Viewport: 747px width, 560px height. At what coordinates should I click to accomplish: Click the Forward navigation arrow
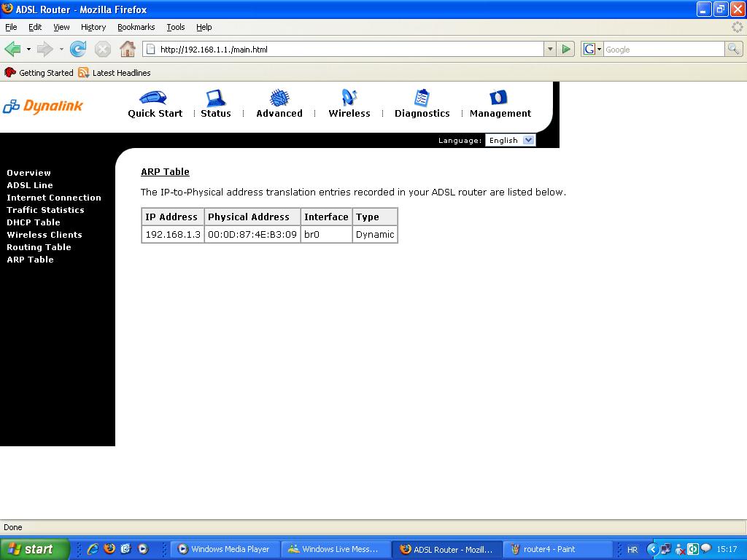coord(44,49)
